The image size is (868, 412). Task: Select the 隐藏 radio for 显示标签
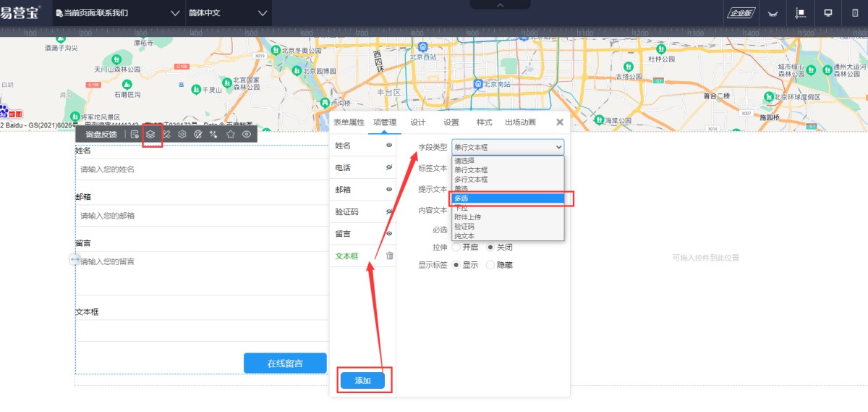pos(491,265)
